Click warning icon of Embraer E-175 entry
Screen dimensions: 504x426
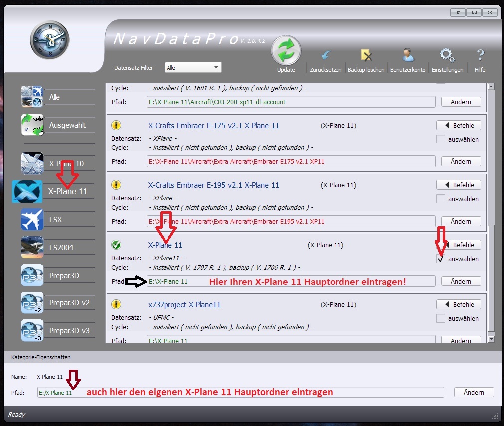(x=116, y=125)
